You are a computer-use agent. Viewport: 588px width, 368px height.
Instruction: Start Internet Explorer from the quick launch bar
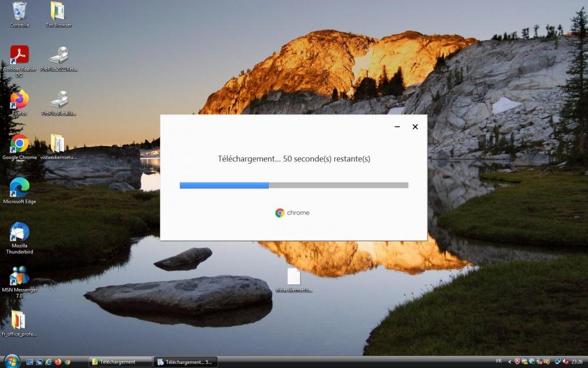pos(49,362)
